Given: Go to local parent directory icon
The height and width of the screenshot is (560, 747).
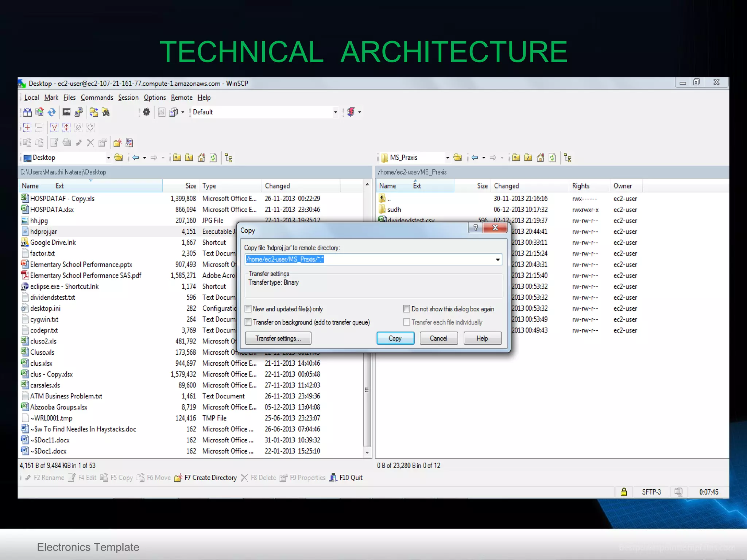Looking at the screenshot, I should pos(177,158).
